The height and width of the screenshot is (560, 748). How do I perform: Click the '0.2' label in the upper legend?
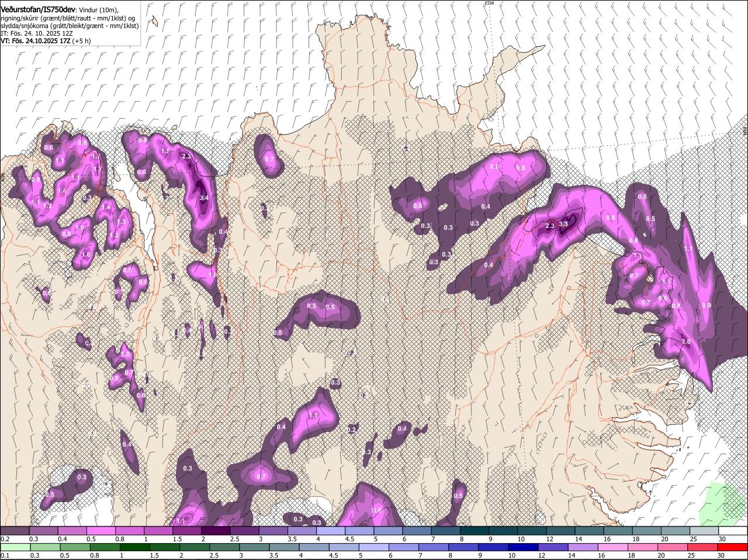[5, 538]
